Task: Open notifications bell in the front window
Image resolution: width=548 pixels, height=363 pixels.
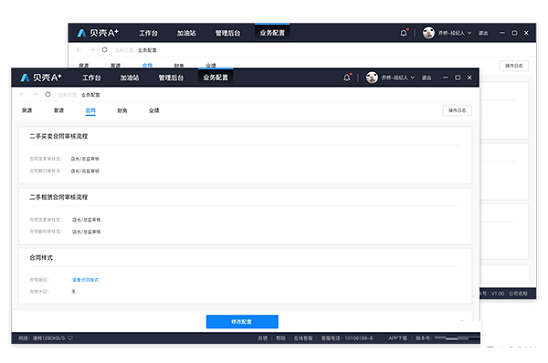Action: click(x=347, y=78)
